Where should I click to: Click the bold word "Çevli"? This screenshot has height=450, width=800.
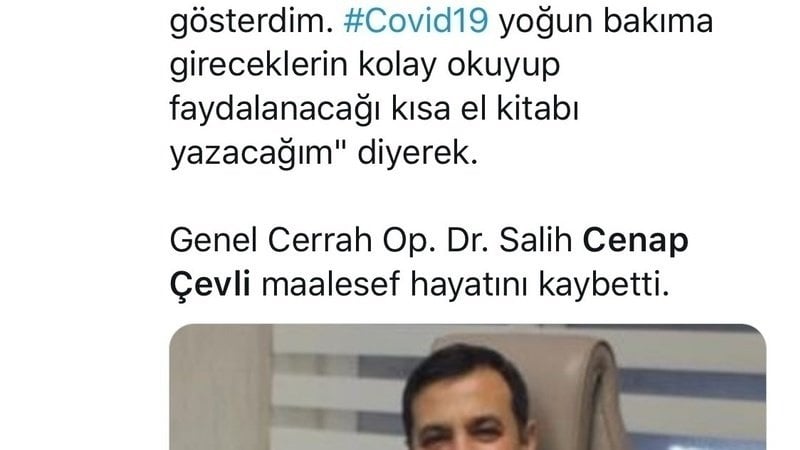[210, 285]
